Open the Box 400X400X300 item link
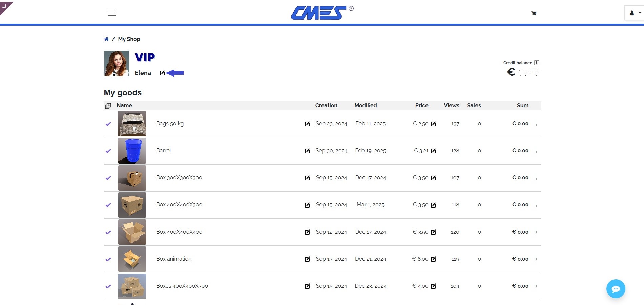 179,205
